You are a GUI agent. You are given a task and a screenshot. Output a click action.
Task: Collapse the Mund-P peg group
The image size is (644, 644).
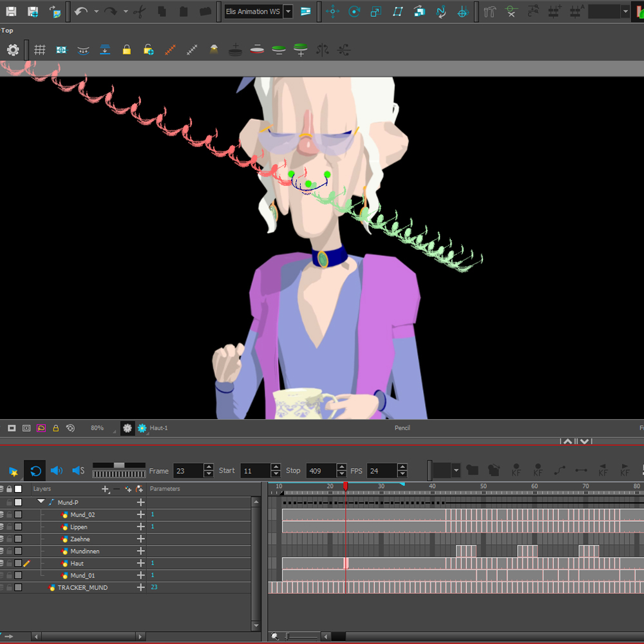pos(41,502)
